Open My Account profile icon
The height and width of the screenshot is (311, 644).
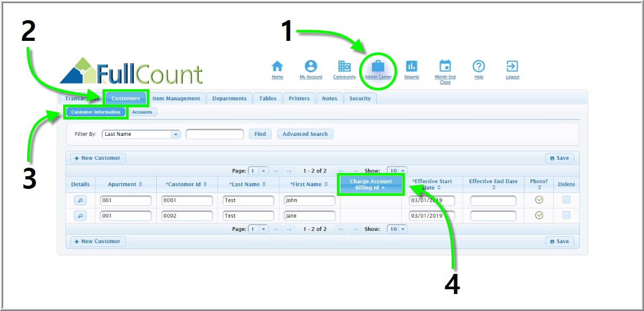(311, 66)
